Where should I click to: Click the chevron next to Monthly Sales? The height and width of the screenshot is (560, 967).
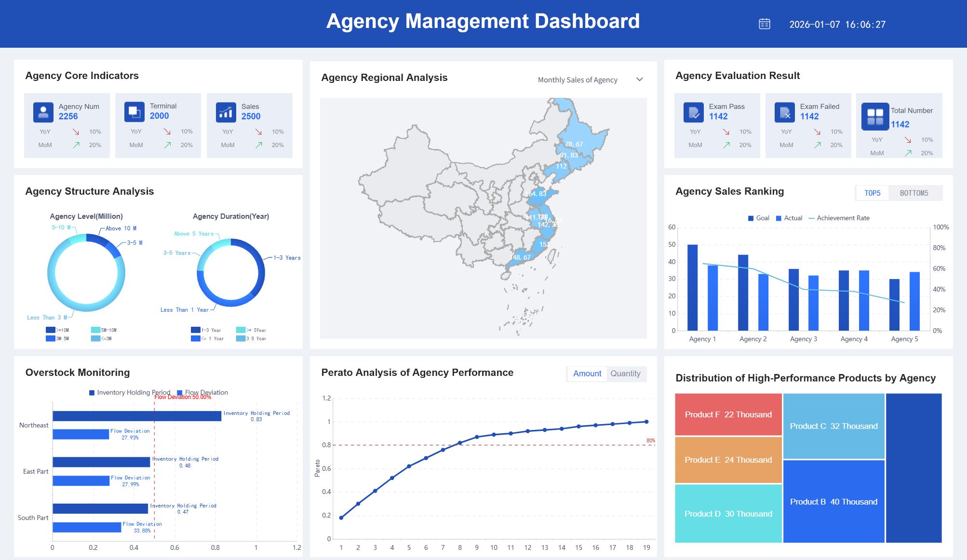[x=640, y=80]
